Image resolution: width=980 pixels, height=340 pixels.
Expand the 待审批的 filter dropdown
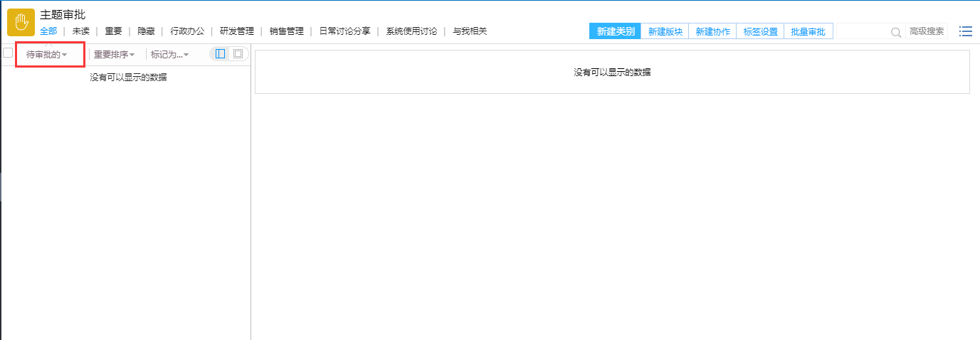pos(47,55)
